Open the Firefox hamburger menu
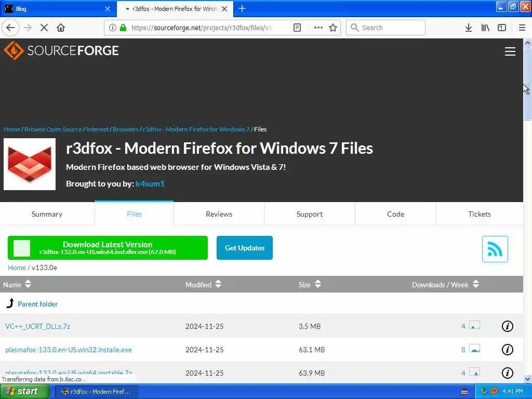The width and height of the screenshot is (532, 399). coord(522,28)
